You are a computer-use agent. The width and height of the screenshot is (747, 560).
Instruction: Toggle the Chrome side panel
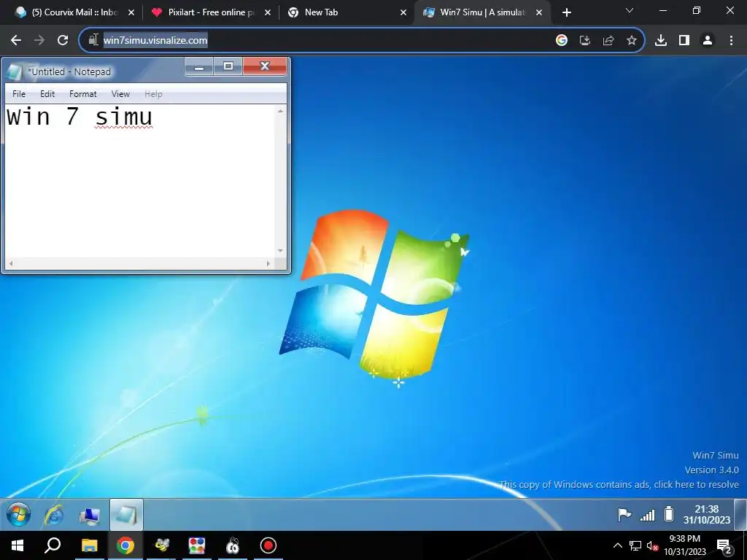click(x=684, y=41)
